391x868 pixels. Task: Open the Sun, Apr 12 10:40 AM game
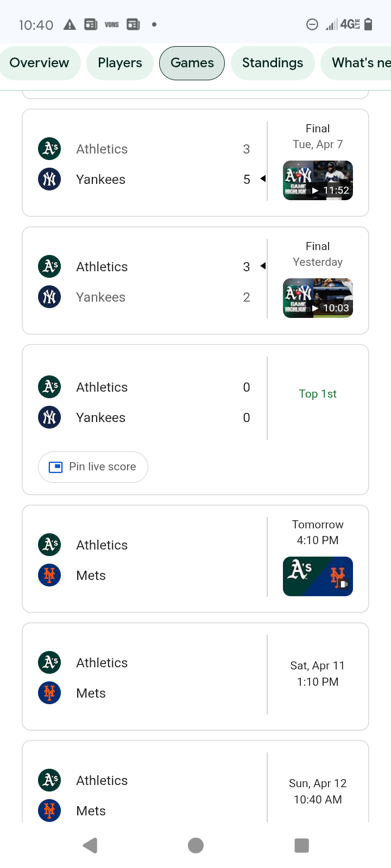click(x=318, y=791)
